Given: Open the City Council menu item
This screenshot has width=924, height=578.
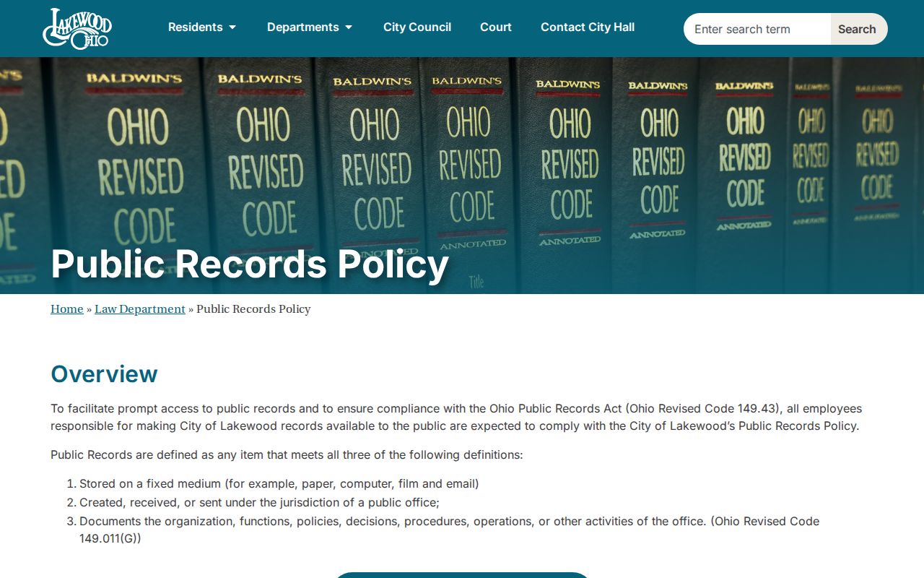Looking at the screenshot, I should click(x=417, y=27).
